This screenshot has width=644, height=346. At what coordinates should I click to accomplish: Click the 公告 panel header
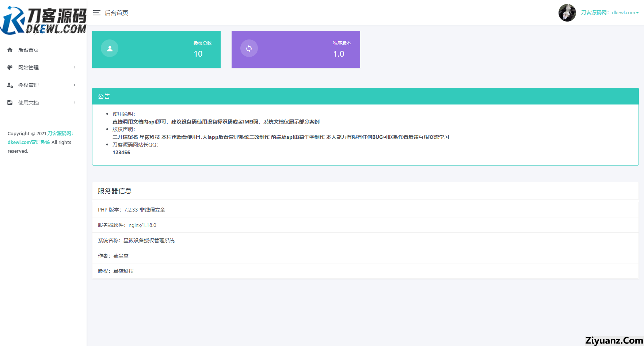365,96
